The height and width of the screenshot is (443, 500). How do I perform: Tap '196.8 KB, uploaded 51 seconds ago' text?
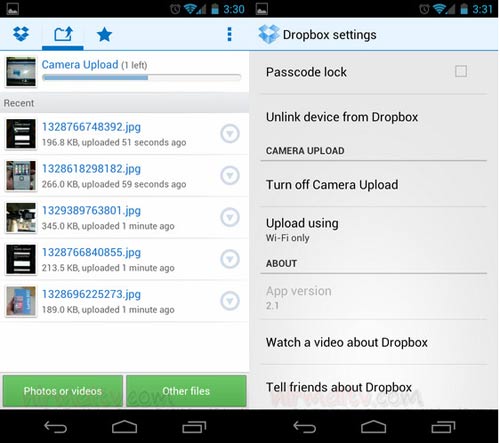pyautogui.click(x=114, y=143)
